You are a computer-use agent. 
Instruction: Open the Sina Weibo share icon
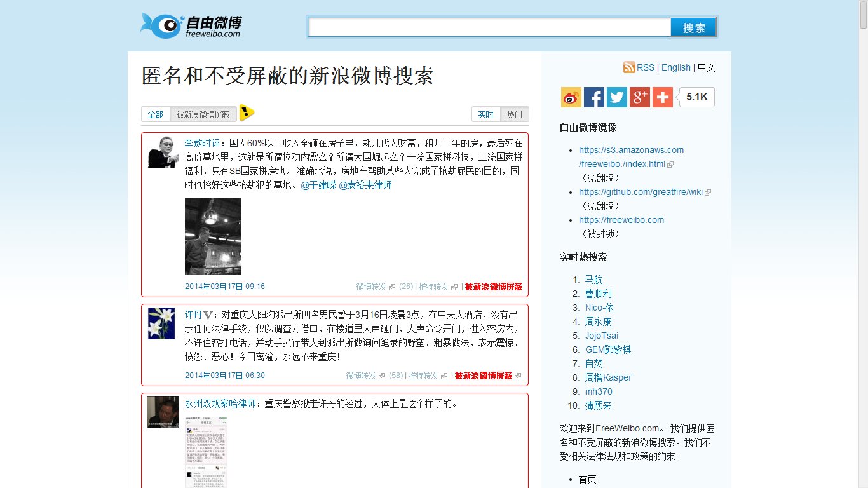pyautogui.click(x=571, y=97)
